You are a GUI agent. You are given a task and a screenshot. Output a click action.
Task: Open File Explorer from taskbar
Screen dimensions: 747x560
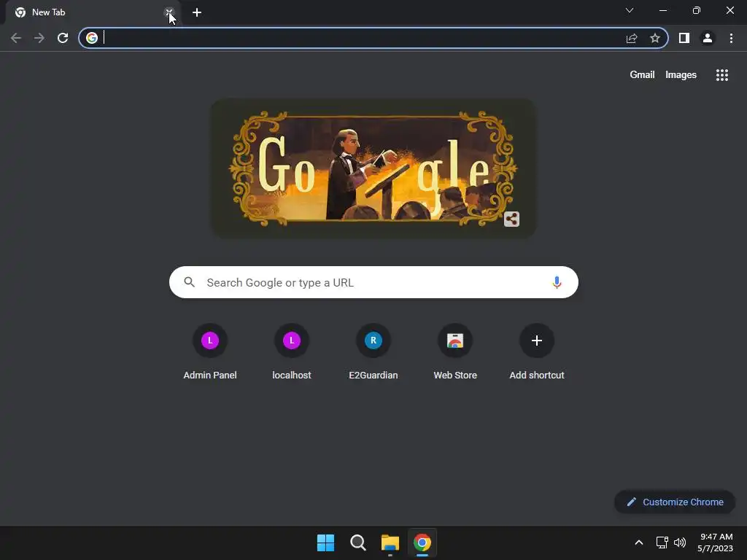click(x=390, y=542)
